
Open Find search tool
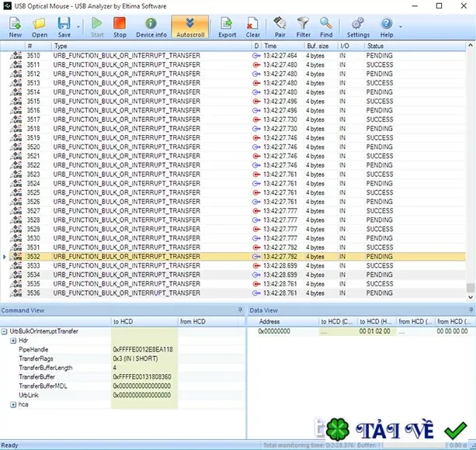pos(326,27)
